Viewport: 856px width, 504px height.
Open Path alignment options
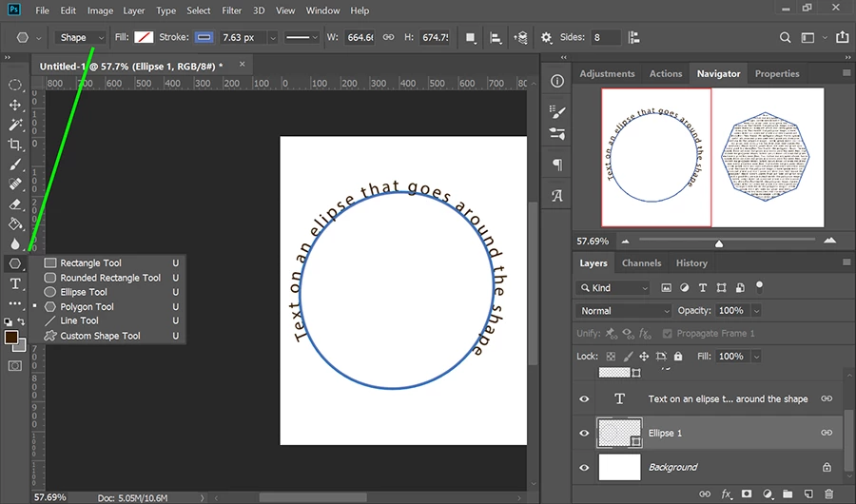click(x=496, y=38)
